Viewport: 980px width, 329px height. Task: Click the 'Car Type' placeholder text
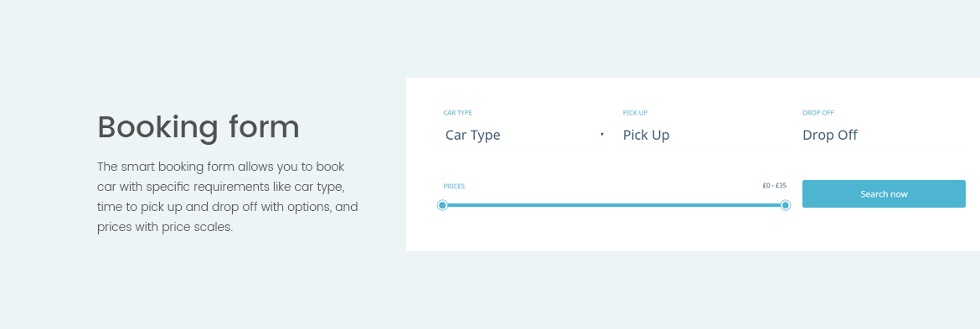(472, 135)
